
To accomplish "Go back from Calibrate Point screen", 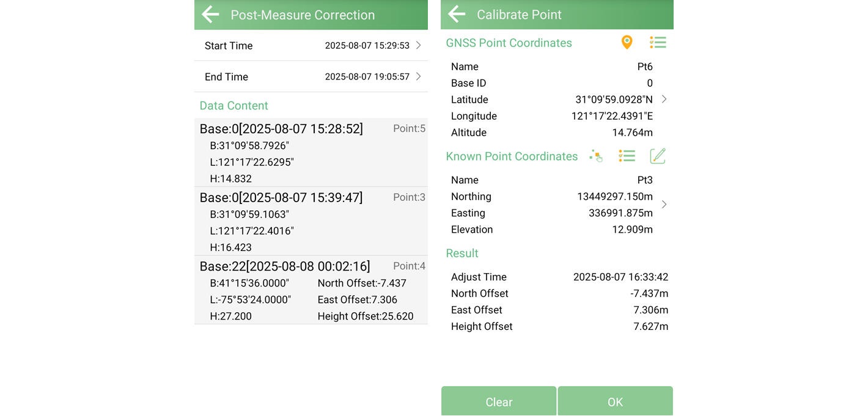I will [x=457, y=14].
